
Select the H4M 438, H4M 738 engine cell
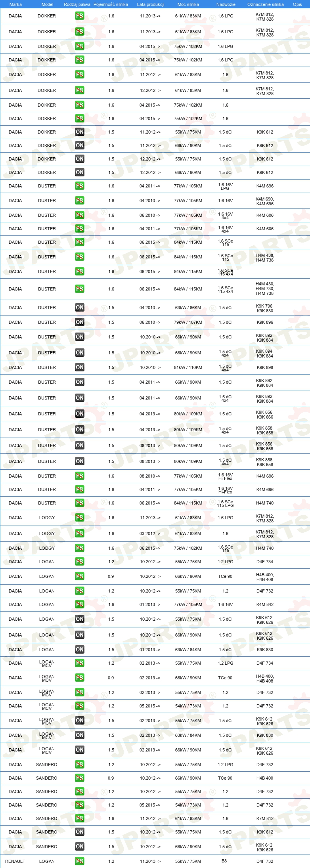pyautogui.click(x=265, y=258)
